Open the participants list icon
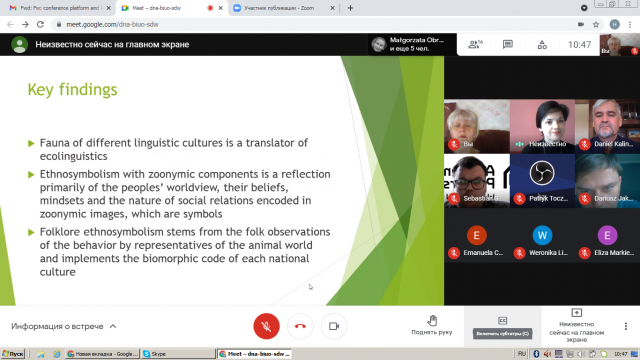The height and width of the screenshot is (360, 640). coord(475,44)
